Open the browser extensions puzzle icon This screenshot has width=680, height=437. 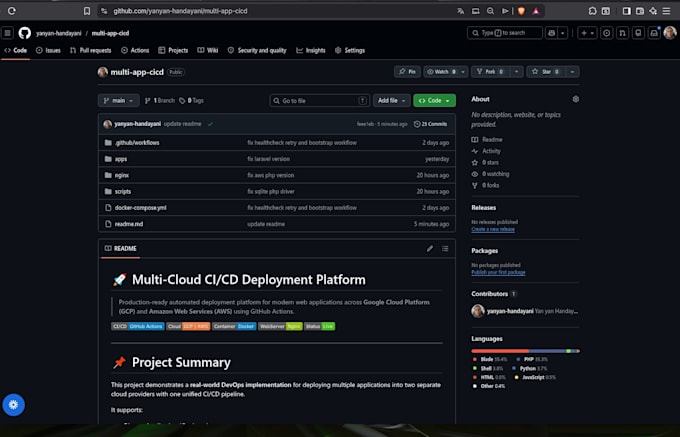click(x=592, y=11)
